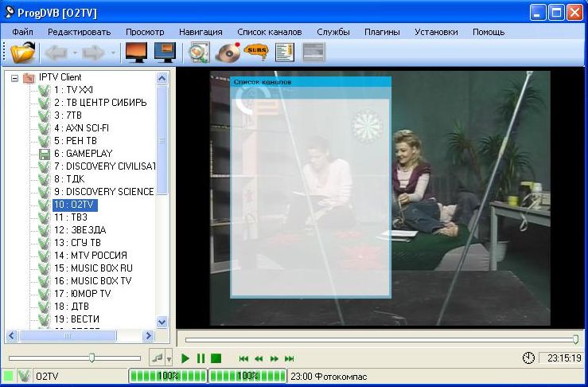
Task: Click the channel search disk icon
Action: pyautogui.click(x=198, y=53)
